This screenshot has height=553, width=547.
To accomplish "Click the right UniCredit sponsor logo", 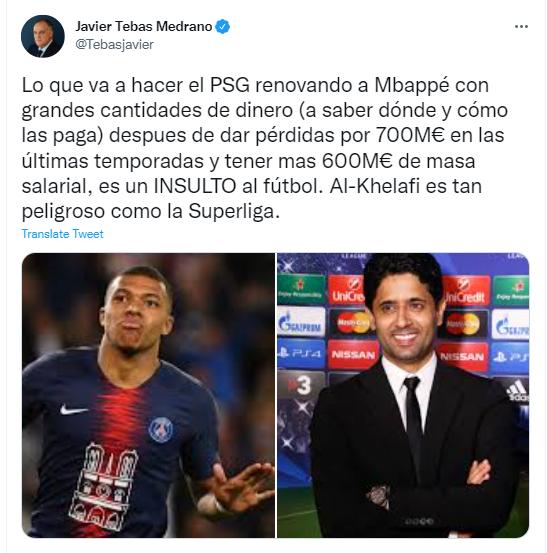I will click(x=466, y=291).
